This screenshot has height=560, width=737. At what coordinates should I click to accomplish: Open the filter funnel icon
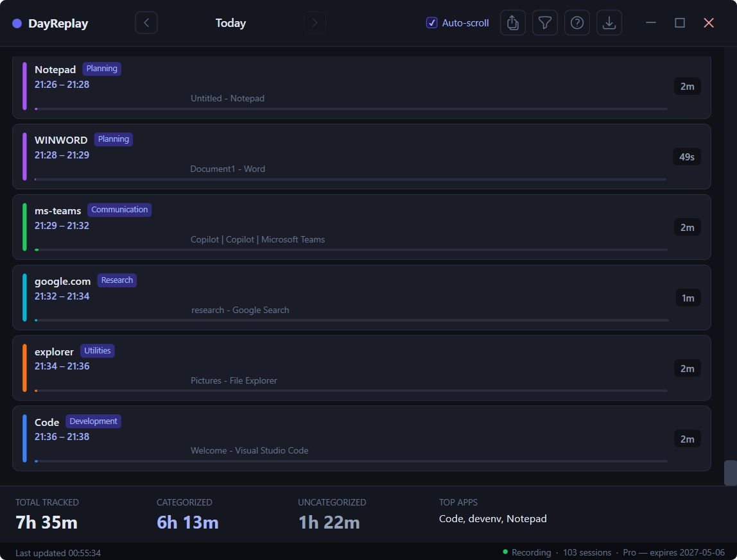click(x=545, y=22)
